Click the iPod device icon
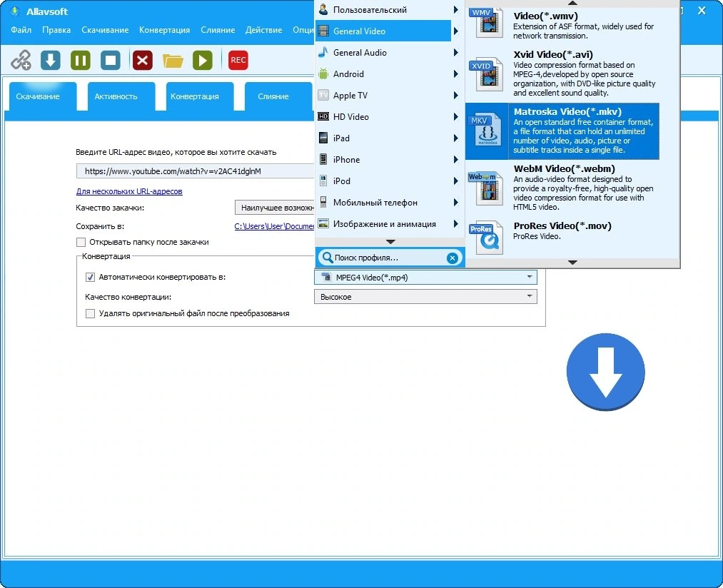The image size is (723, 588). [324, 181]
